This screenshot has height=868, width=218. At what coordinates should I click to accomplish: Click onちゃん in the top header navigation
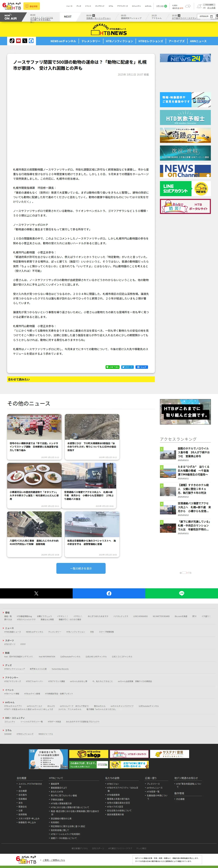(x=148, y=6)
